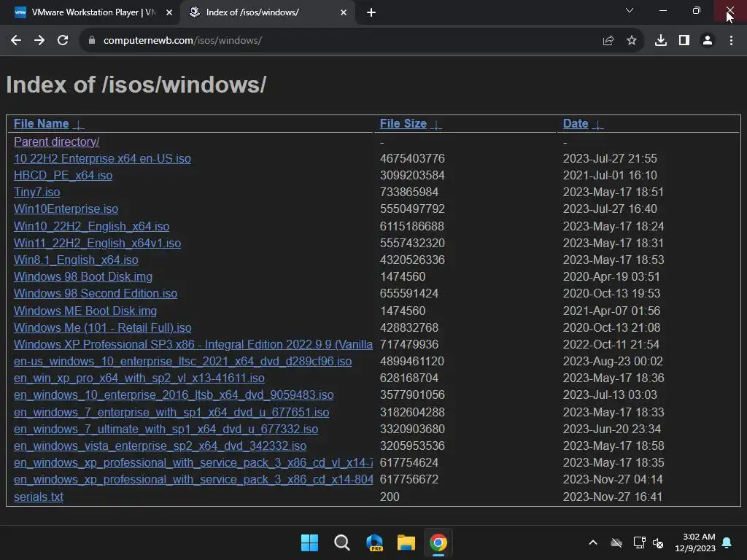Open Windows taskbar search

point(342,542)
